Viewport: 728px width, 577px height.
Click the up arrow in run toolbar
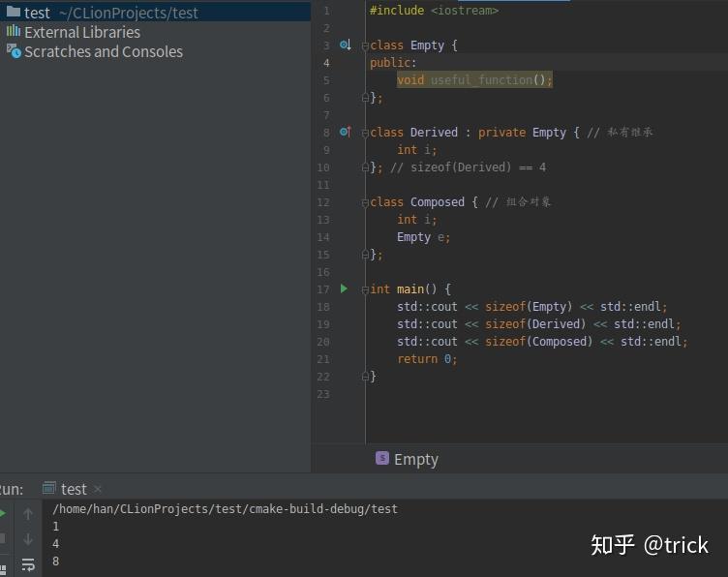28,514
